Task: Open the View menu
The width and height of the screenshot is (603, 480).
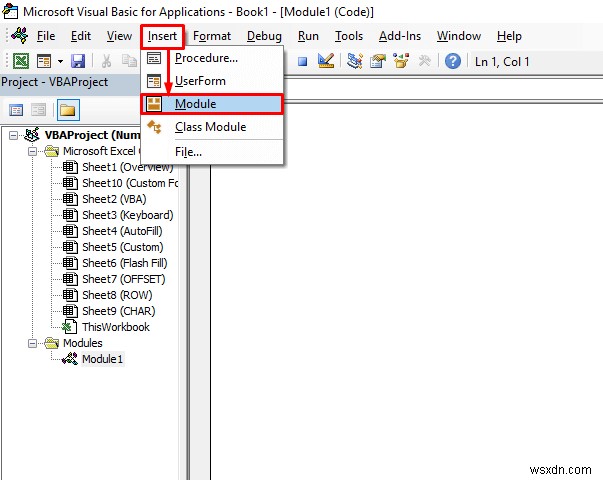Action: [119, 36]
